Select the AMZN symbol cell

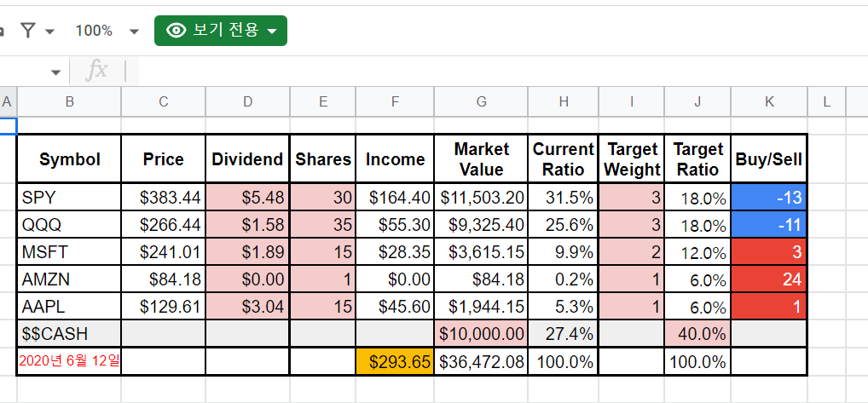click(x=69, y=279)
